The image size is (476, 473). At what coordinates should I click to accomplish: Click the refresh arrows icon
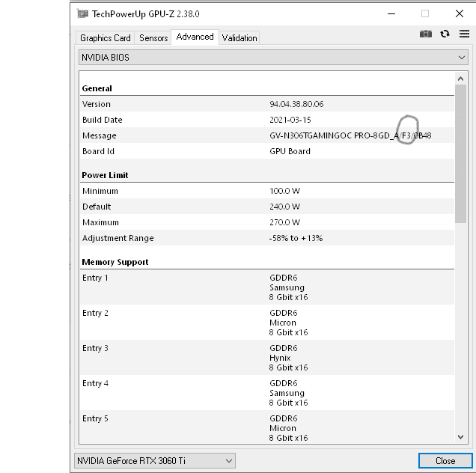pyautogui.click(x=445, y=34)
